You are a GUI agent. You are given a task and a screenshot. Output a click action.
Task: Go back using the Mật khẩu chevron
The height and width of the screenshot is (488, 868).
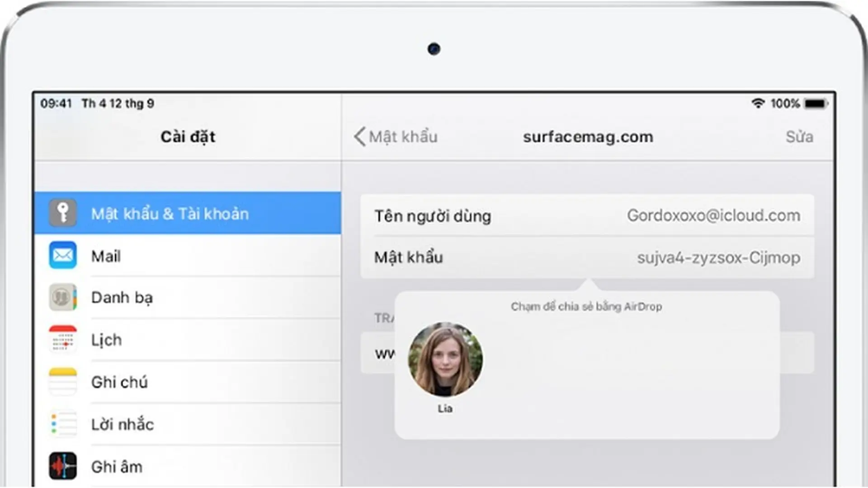tap(359, 136)
